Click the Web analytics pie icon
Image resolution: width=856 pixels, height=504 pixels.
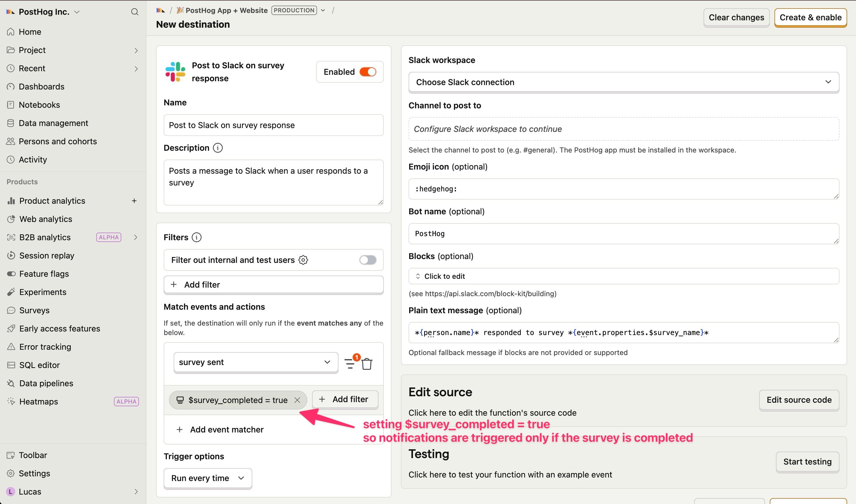[11, 219]
